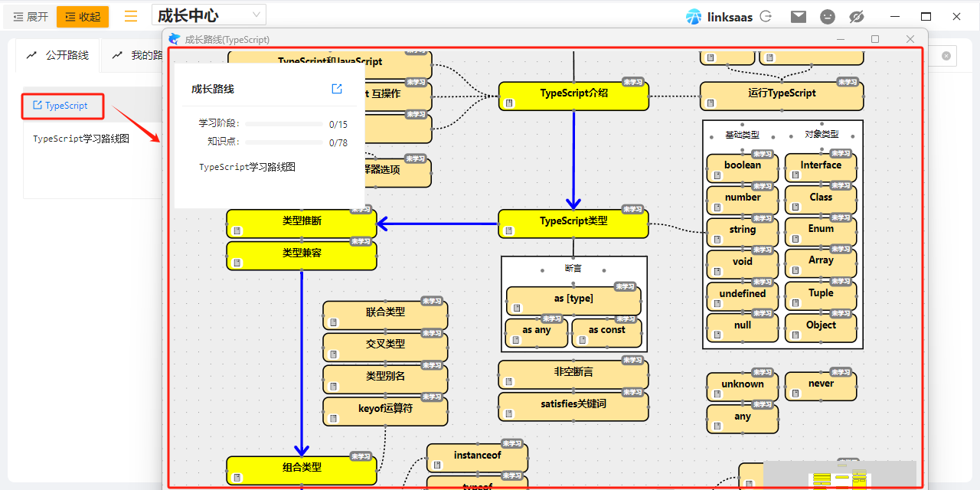Click the unknown type node
The width and height of the screenshot is (980, 490).
pos(743,387)
